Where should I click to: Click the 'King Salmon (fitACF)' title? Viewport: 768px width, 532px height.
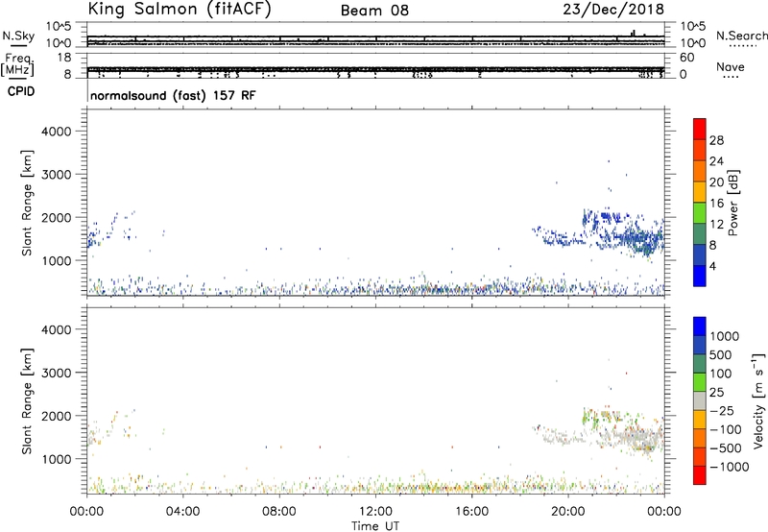(180, 10)
